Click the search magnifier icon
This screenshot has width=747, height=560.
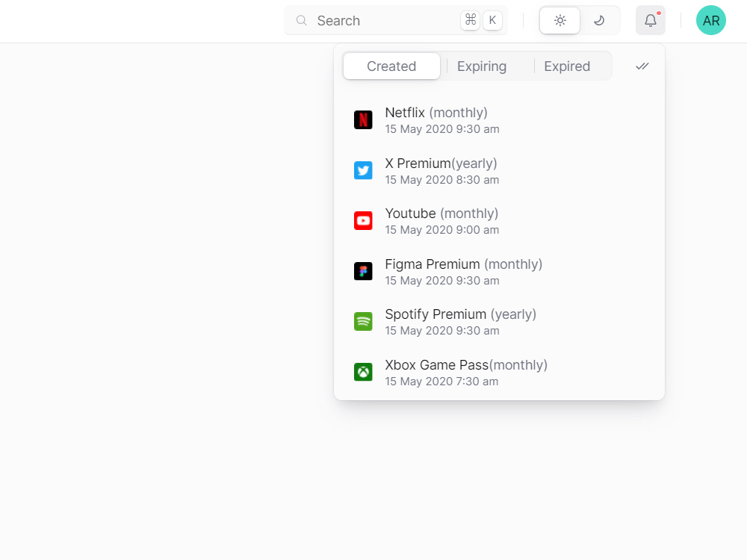pyautogui.click(x=301, y=20)
